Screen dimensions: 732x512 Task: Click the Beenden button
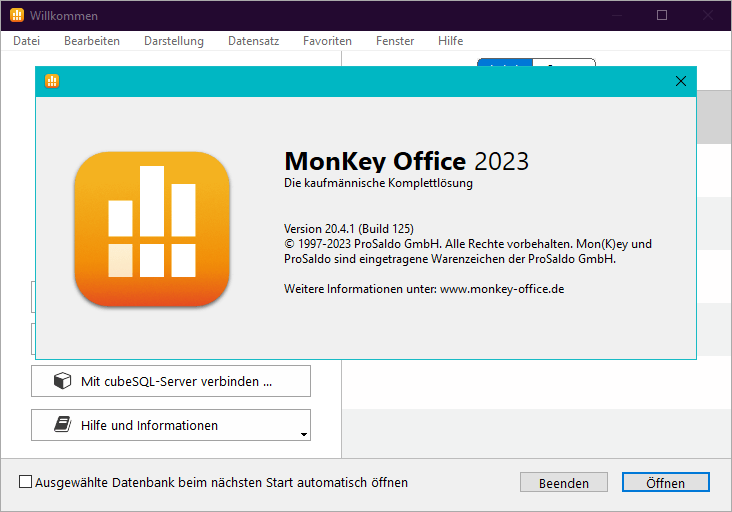point(564,483)
